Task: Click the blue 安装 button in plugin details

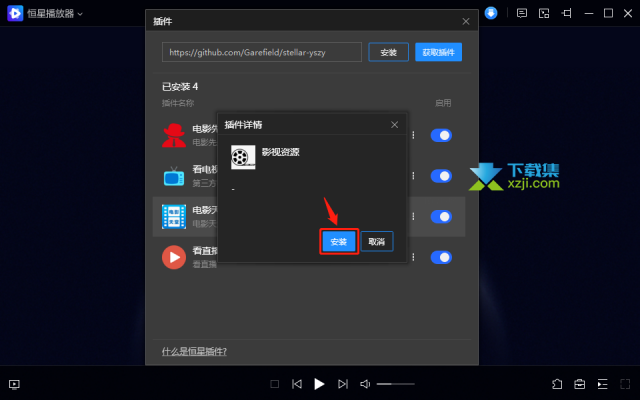Action: tap(339, 242)
